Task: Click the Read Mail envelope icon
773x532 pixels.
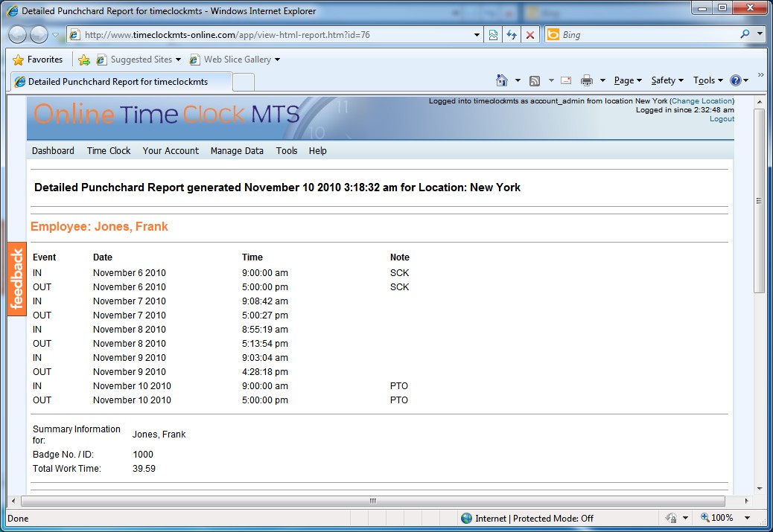Action: (566, 80)
